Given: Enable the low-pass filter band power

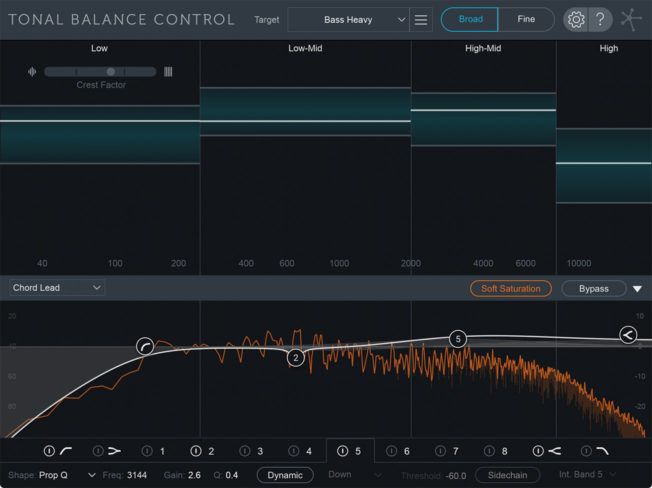Looking at the screenshot, I should (588, 452).
